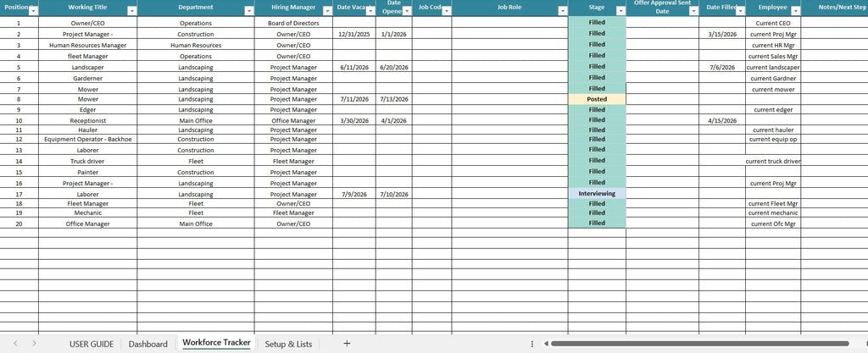Select the current HR Mgr cell
The image size is (868, 353).
[x=773, y=46]
